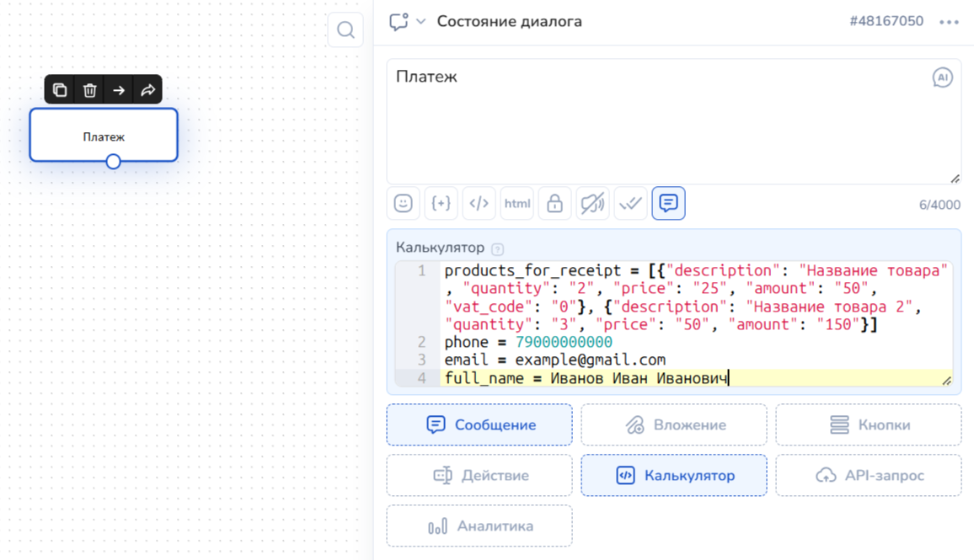Viewport: 974px width, 560px height.
Task: Toggle the double checkmark read option
Action: 630,204
